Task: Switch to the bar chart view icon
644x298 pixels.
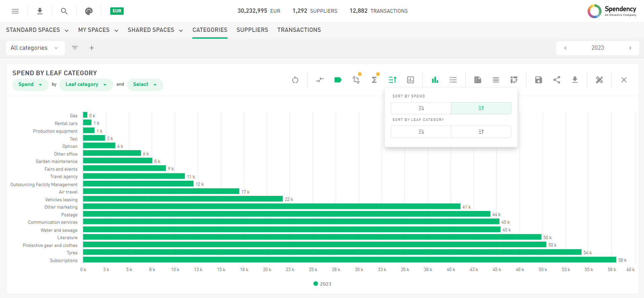Action: pyautogui.click(x=435, y=80)
